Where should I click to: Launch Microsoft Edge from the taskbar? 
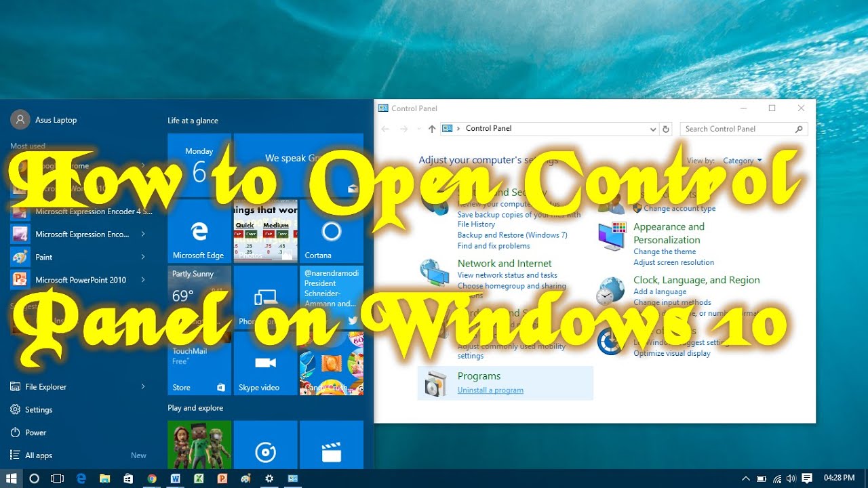coord(81,479)
